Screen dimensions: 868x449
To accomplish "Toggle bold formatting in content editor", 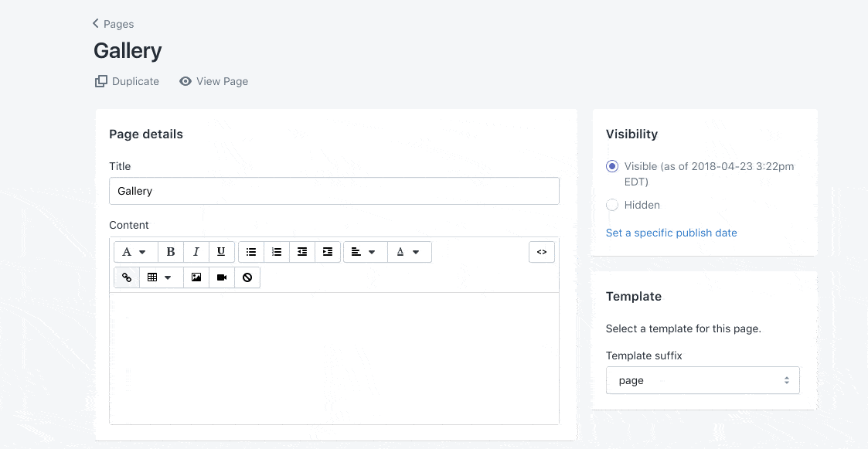I will pos(171,252).
